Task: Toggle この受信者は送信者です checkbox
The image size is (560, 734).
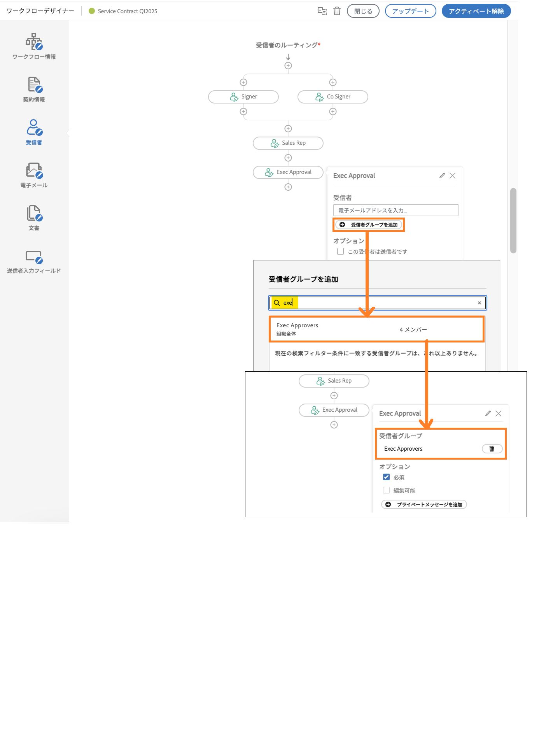Action: tap(341, 251)
